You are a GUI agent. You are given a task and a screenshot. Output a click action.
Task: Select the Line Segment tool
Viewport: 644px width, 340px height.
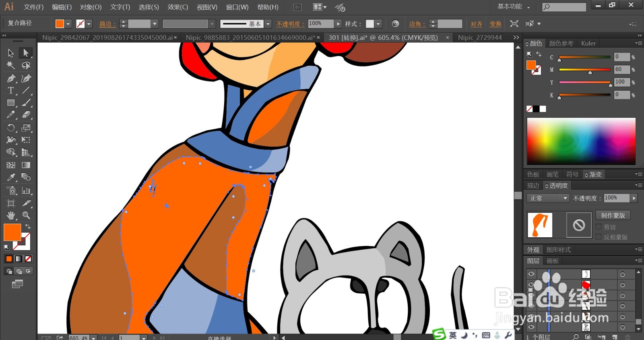click(26, 90)
